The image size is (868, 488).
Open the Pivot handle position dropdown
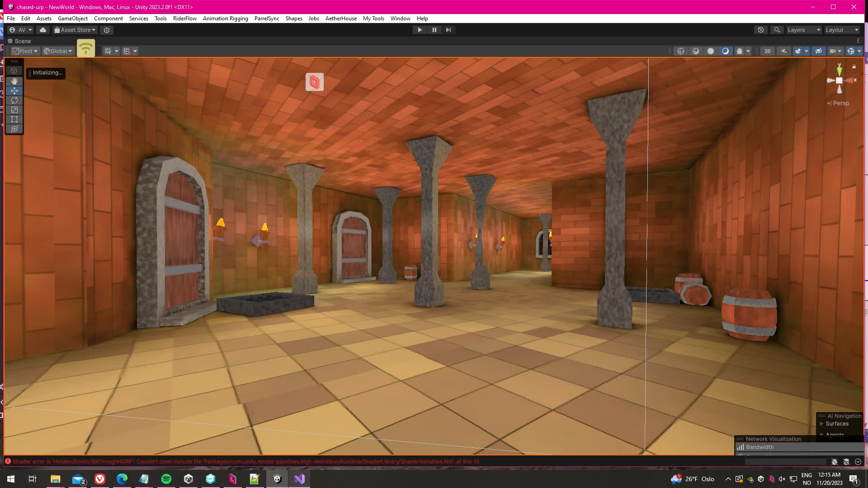click(x=25, y=51)
